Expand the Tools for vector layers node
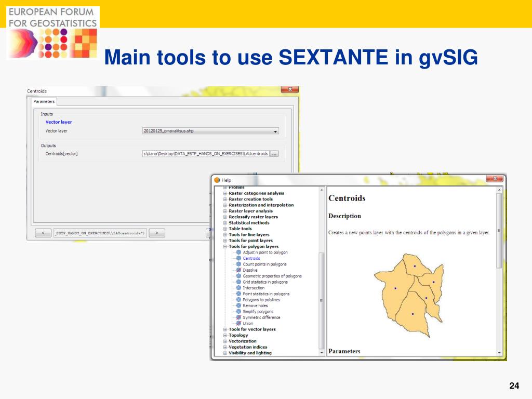The height and width of the screenshot is (399, 532). point(225,329)
